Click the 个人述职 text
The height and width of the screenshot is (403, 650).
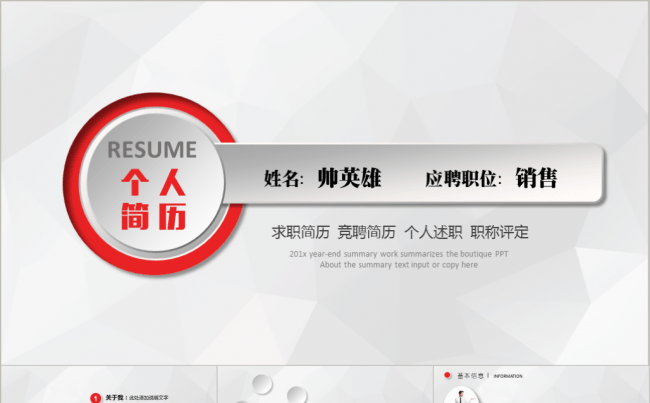pyautogui.click(x=433, y=232)
